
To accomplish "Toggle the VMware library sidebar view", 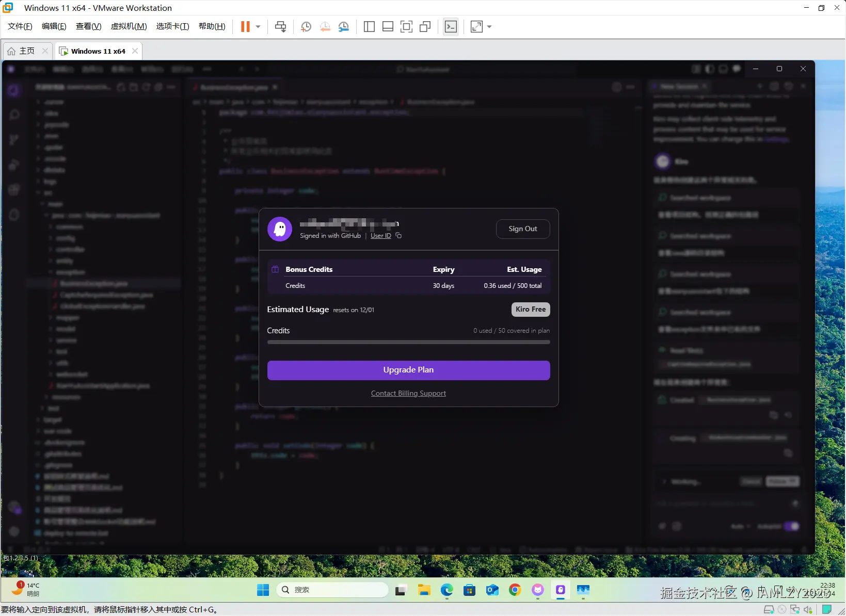I will (x=369, y=27).
